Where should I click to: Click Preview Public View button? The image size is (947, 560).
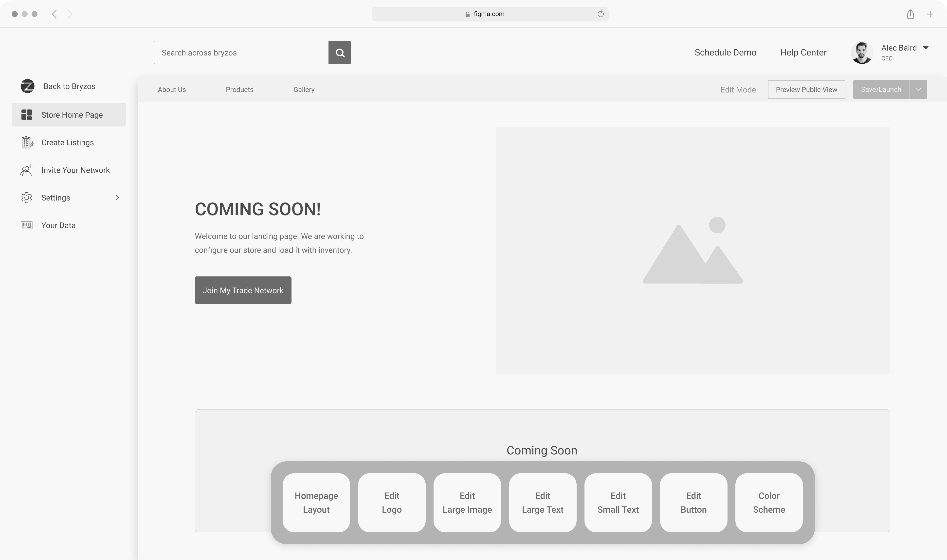click(x=806, y=90)
